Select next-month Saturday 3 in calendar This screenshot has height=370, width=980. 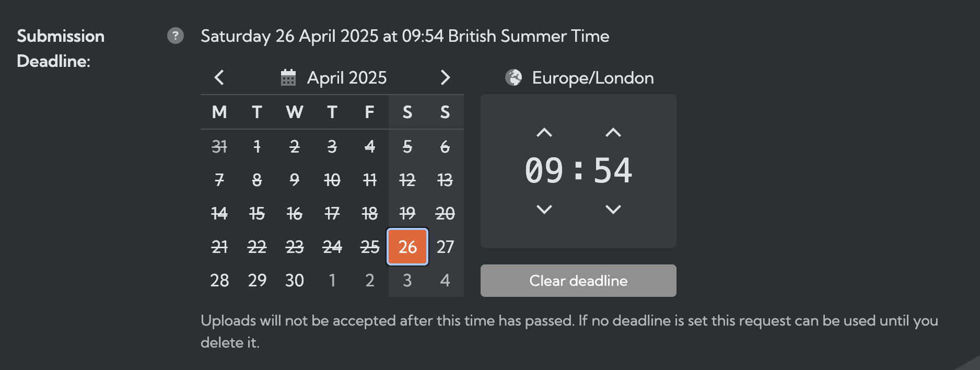point(407,280)
